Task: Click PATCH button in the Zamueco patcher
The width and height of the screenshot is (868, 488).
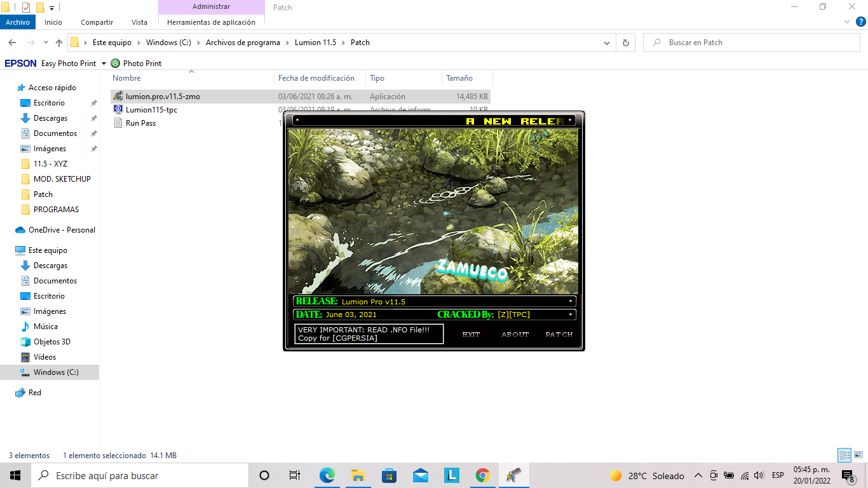Action: pyautogui.click(x=559, y=334)
